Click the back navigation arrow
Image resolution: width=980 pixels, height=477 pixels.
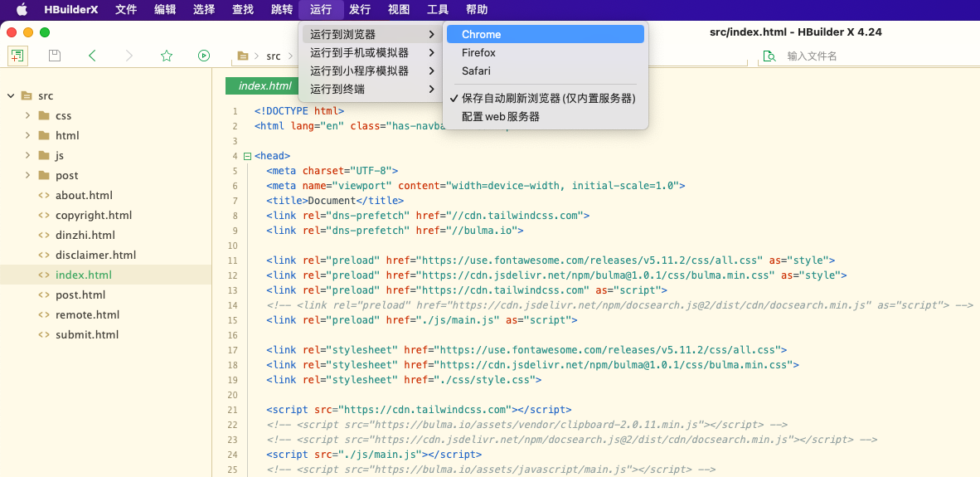tap(92, 56)
